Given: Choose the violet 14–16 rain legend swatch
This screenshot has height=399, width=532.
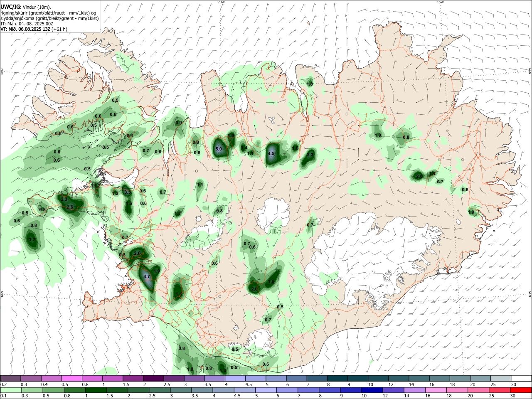Looking at the screenshot, I should pyautogui.click(x=414, y=390).
